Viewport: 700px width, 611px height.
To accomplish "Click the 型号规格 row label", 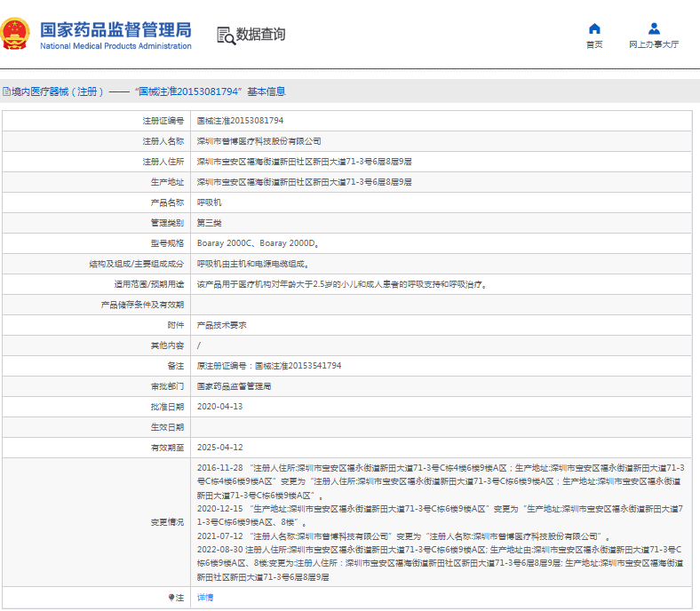I will pos(167,243).
